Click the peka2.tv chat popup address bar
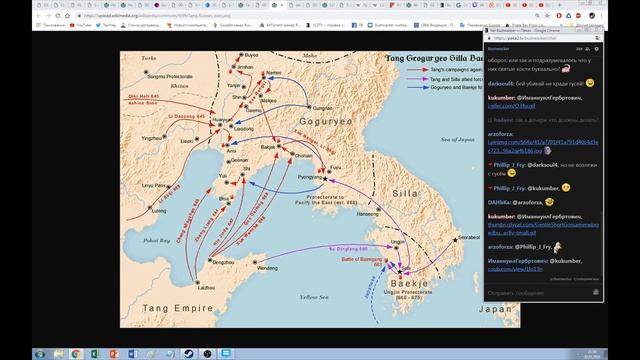 (543, 38)
